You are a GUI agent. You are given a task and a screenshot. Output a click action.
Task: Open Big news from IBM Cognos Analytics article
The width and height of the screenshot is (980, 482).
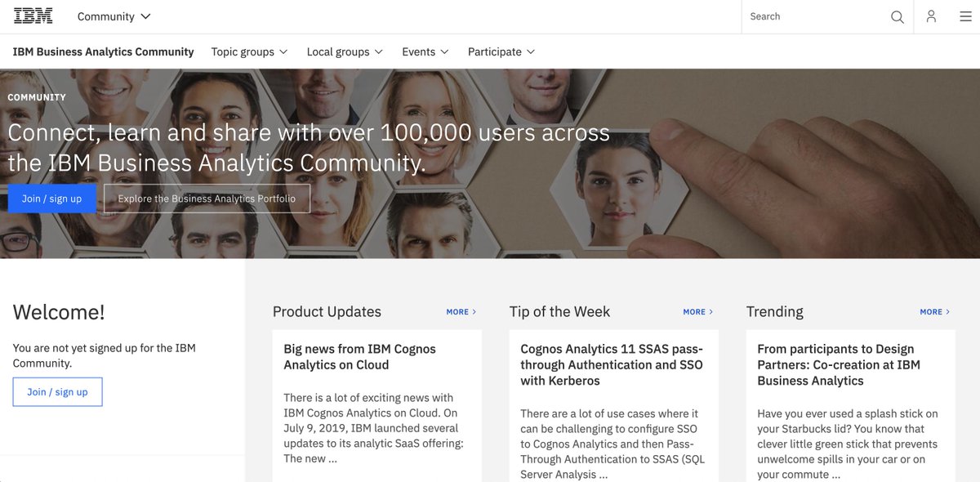[360, 357]
